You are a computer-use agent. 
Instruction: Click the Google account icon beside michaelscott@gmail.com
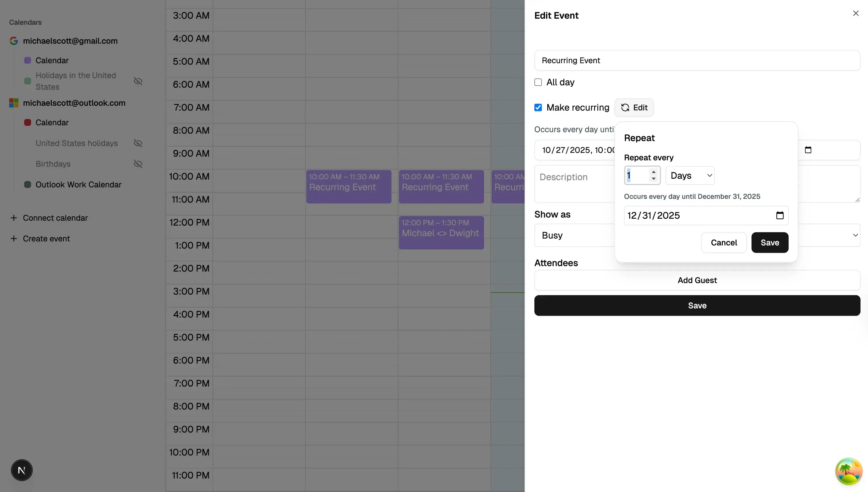(14, 41)
